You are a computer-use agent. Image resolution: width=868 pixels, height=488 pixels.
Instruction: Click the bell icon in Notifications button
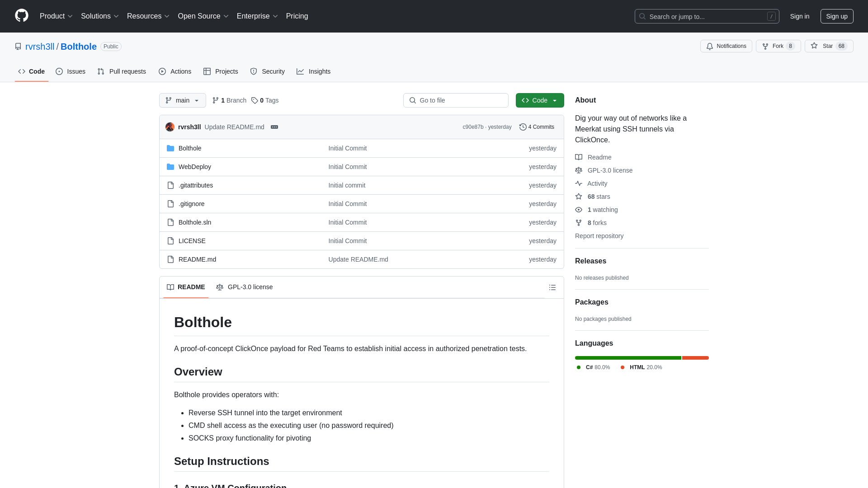point(710,46)
